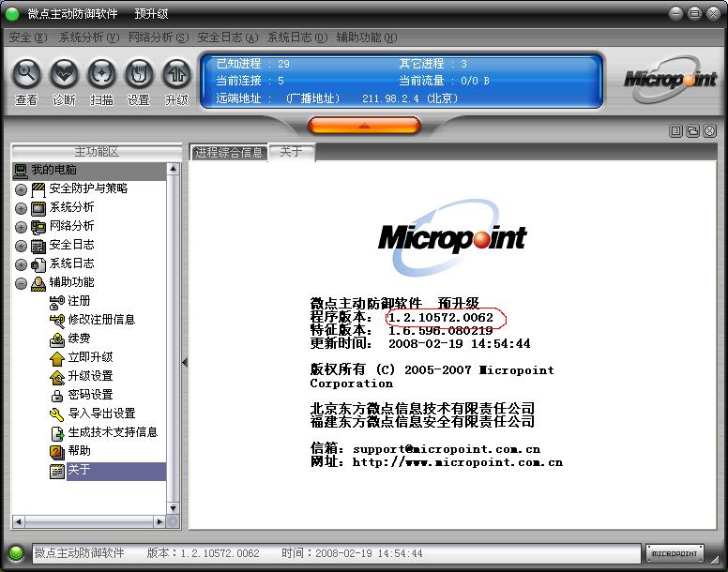
Task: Click the 已知进程 : 29 readout
Action: 253,64
